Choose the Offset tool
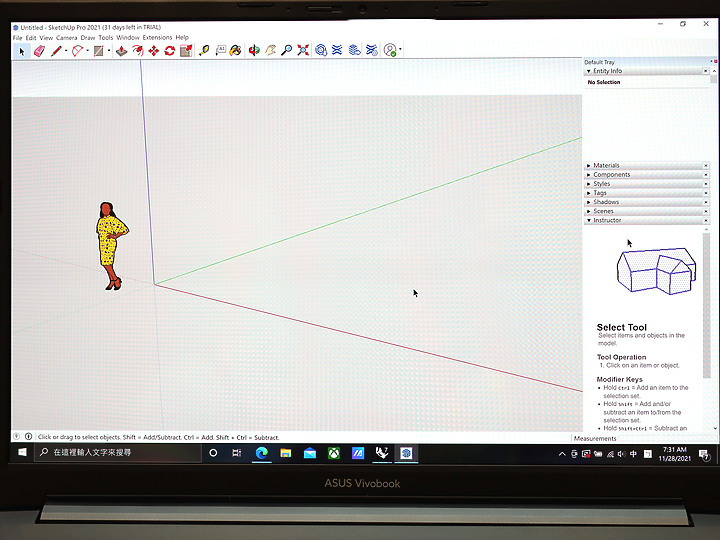Viewport: 720px width, 540px height. (138, 51)
